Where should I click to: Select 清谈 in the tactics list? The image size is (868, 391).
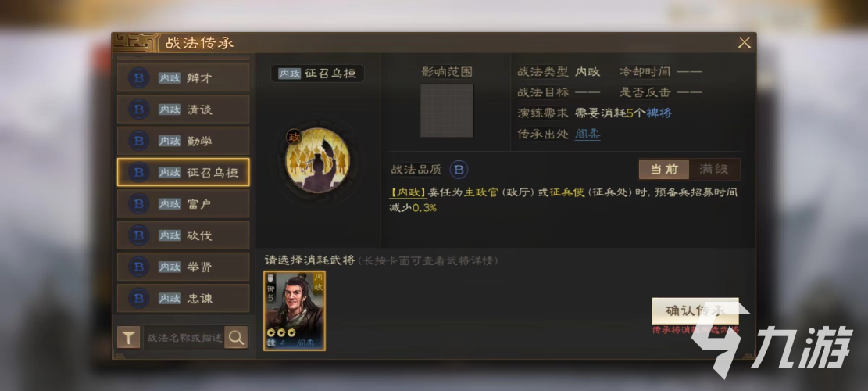[184, 109]
